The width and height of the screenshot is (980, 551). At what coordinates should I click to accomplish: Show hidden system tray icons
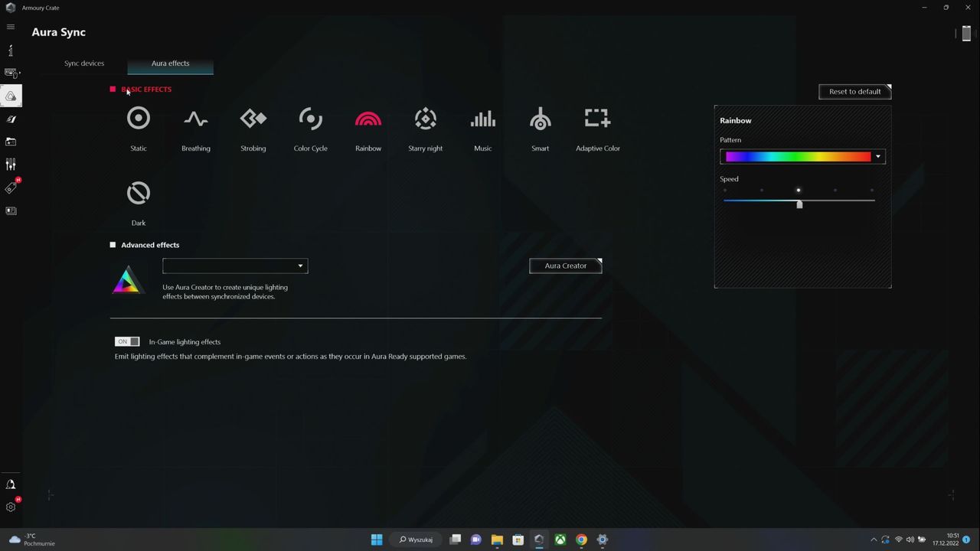click(874, 540)
